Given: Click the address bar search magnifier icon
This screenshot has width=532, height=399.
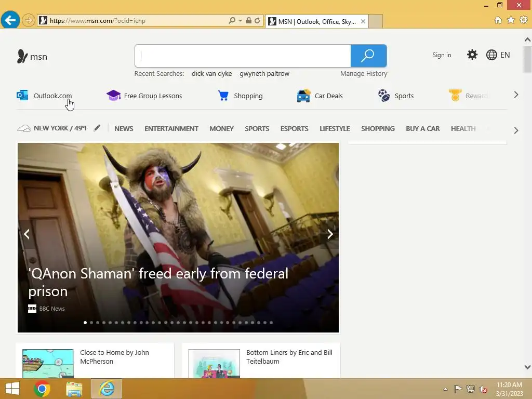Looking at the screenshot, I should [x=232, y=20].
